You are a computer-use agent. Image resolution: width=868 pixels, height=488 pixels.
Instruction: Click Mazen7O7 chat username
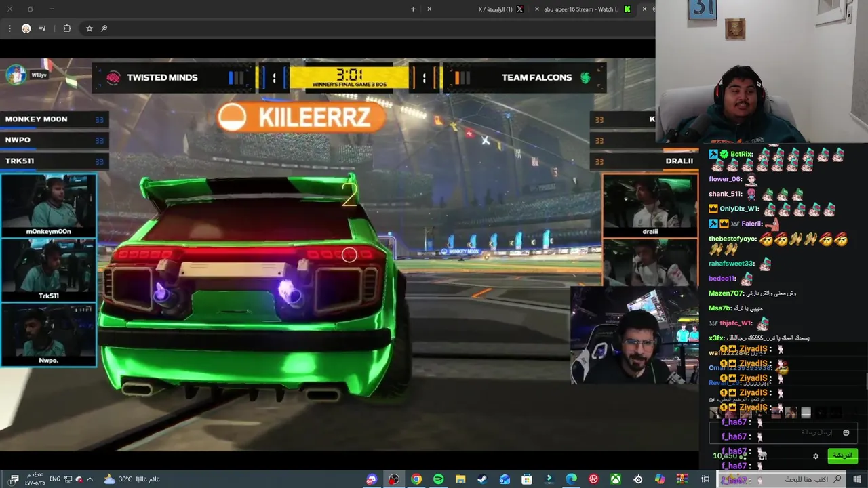coord(726,293)
